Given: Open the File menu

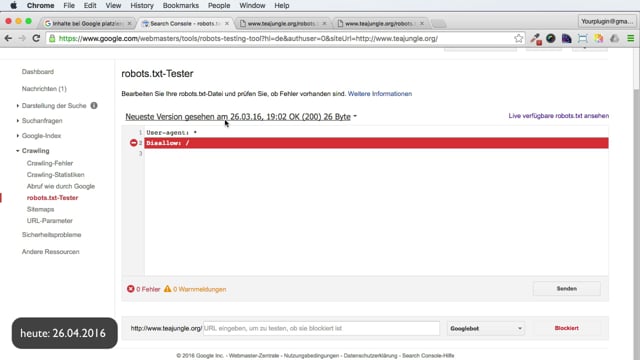Looking at the screenshot, I should 69,5.
